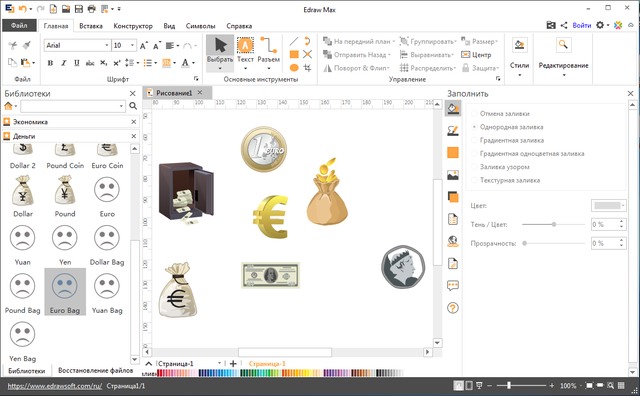Switch to the Вставка tab
Viewport: 640px width, 396px height.
point(91,26)
